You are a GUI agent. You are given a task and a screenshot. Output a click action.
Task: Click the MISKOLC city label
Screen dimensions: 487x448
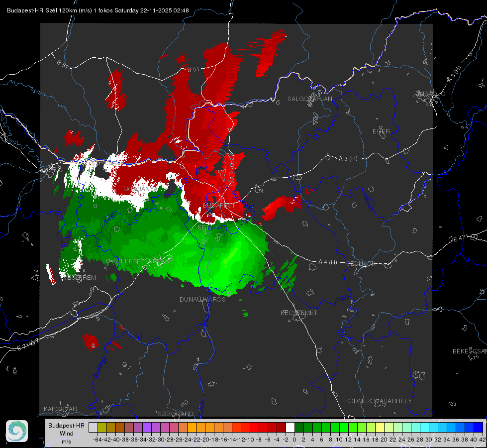click(x=431, y=94)
